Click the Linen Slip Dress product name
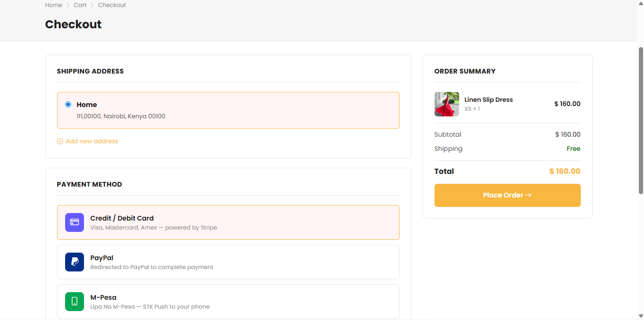 coord(488,99)
